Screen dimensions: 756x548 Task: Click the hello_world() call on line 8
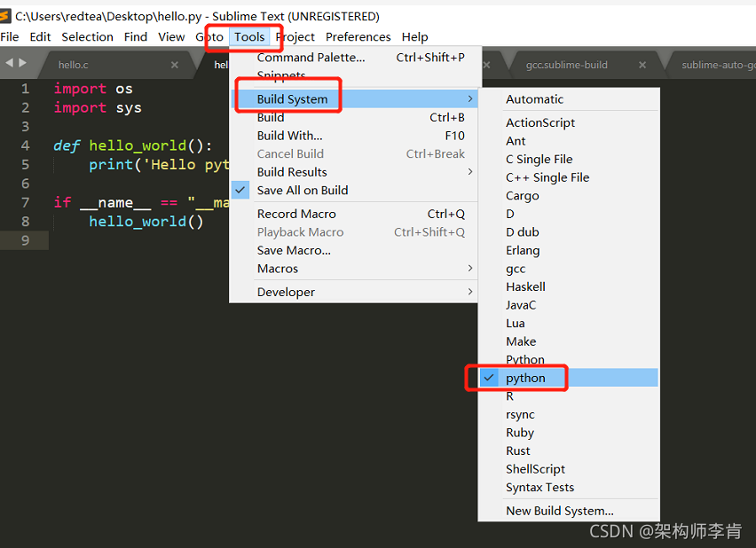[x=146, y=221]
